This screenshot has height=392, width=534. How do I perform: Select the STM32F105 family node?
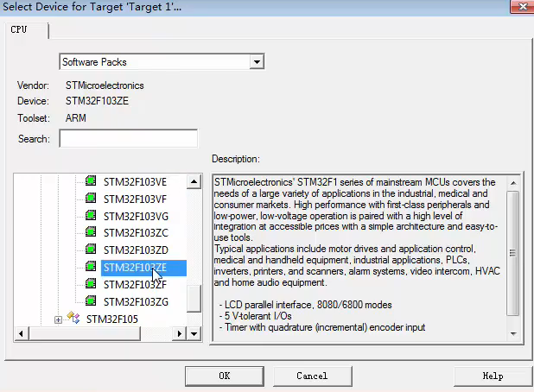[x=112, y=319]
